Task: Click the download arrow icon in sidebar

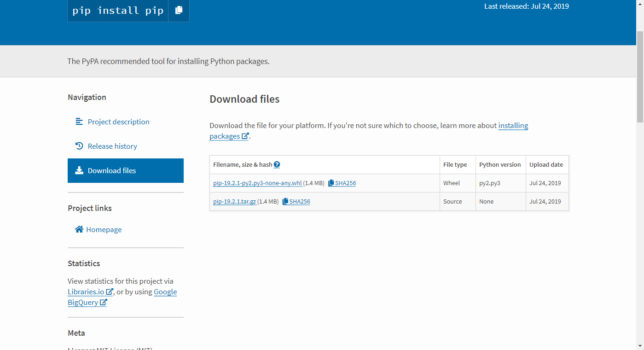Action: pos(79,170)
